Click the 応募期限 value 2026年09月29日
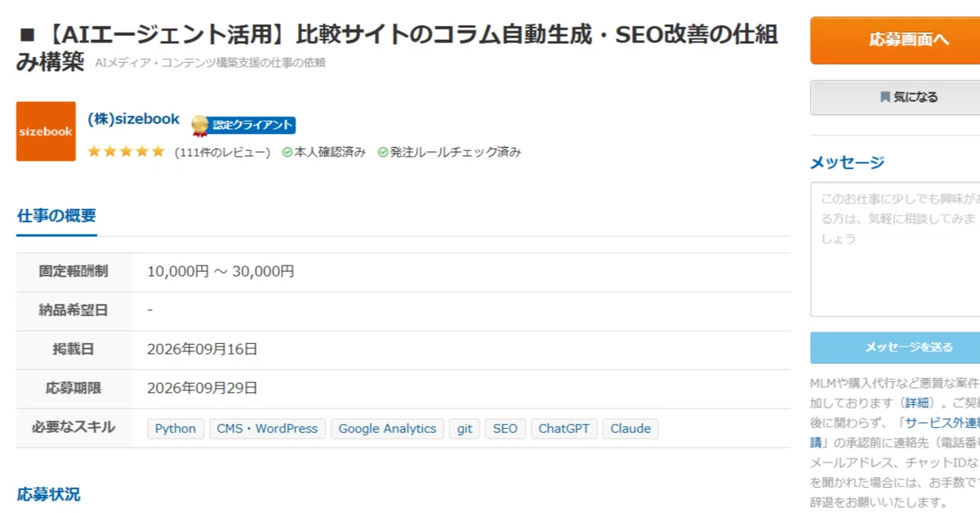Viewport: 980px width, 513px height. pyautogui.click(x=203, y=388)
